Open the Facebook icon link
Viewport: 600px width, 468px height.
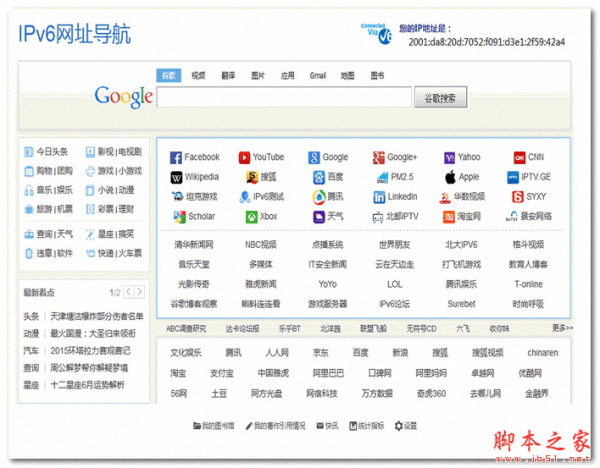[176, 158]
